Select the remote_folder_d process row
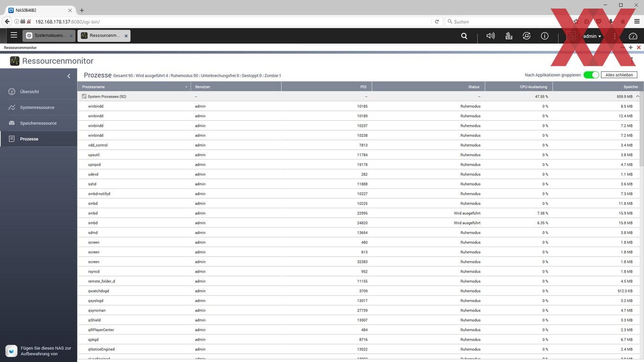 point(358,281)
